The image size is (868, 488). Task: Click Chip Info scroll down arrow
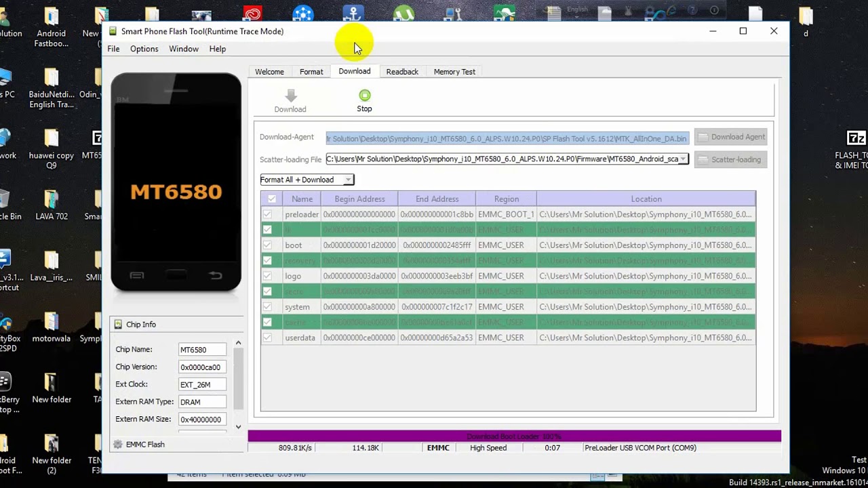coord(238,427)
